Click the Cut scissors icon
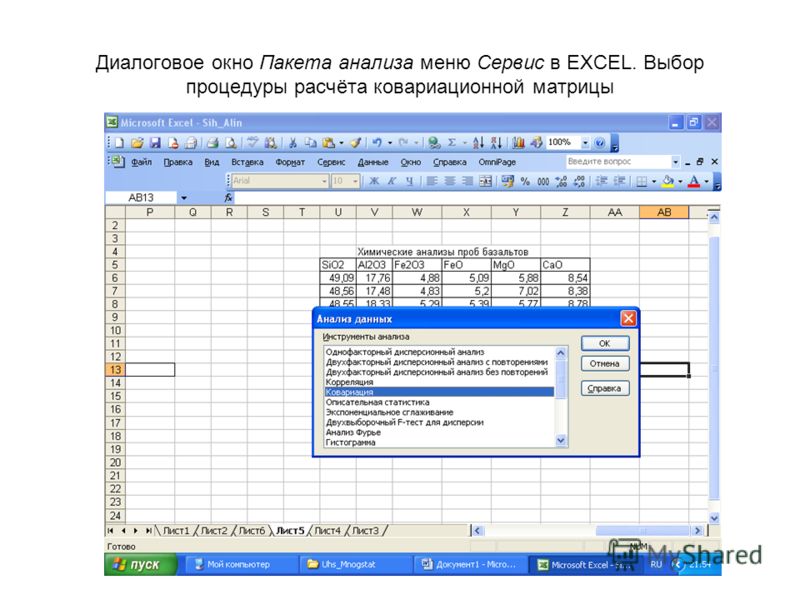Image resolution: width=800 pixels, height=600 pixels. click(293, 143)
